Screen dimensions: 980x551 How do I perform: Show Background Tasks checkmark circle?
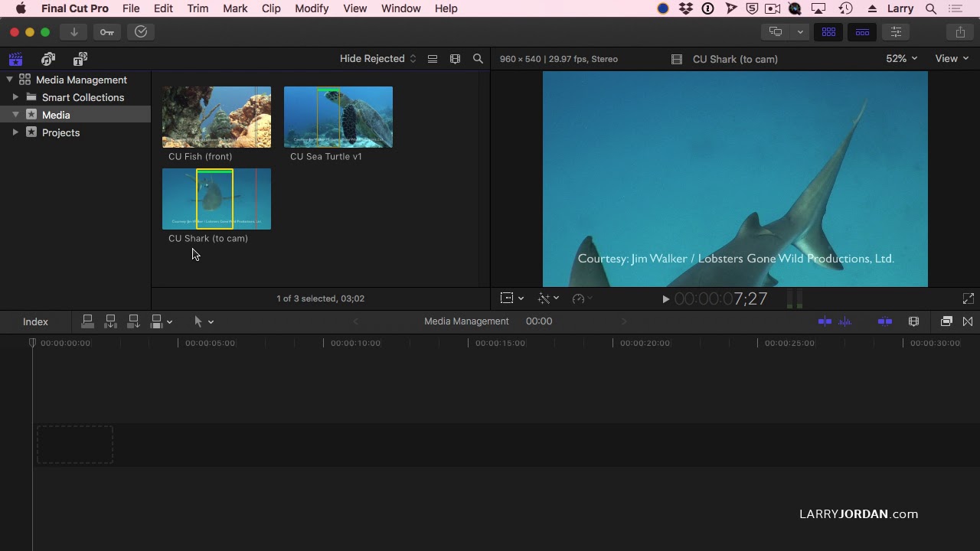(141, 32)
